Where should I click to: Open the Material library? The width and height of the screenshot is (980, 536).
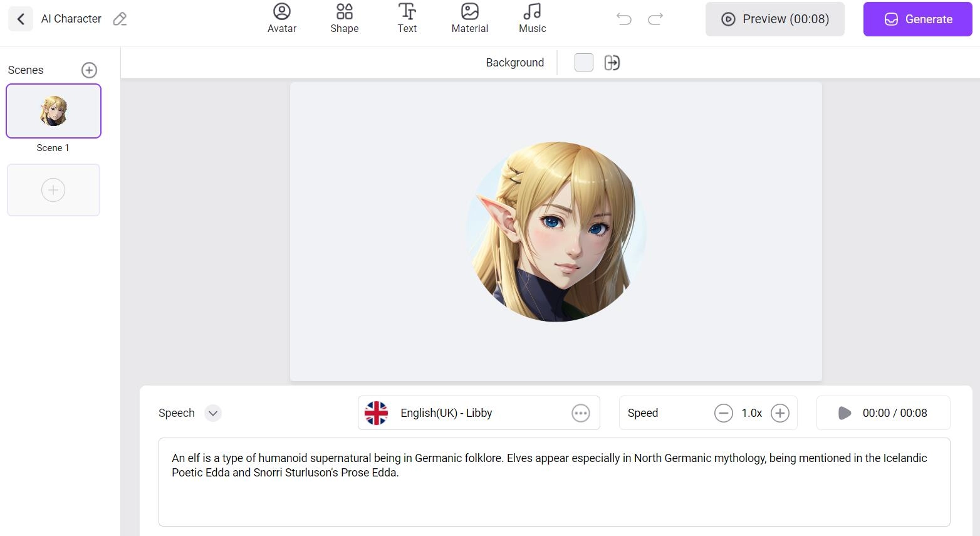pyautogui.click(x=469, y=19)
